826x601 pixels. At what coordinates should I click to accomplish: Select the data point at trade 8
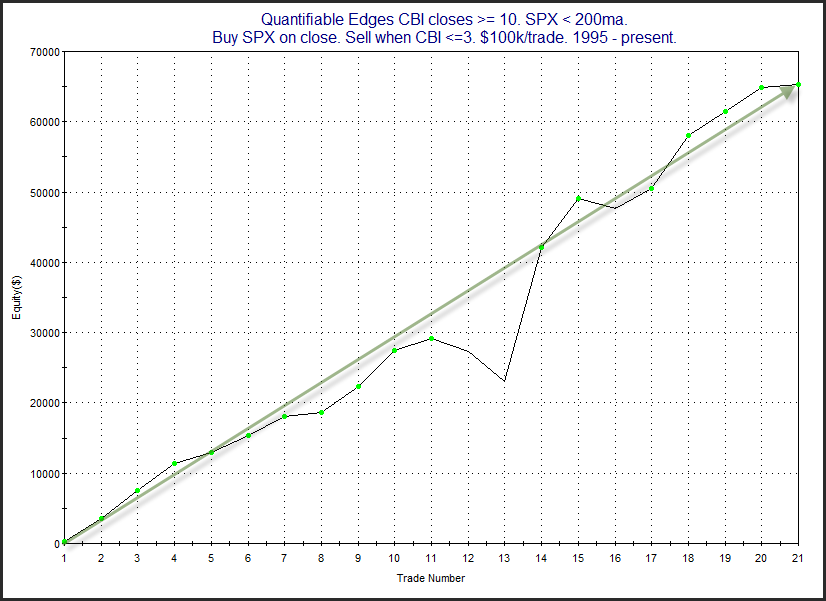tap(321, 412)
